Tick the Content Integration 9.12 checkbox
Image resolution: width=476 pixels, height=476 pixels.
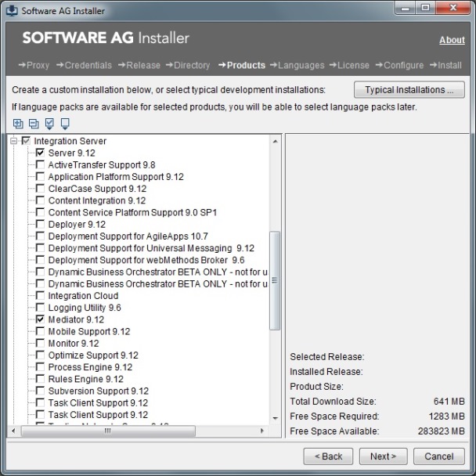[40, 200]
